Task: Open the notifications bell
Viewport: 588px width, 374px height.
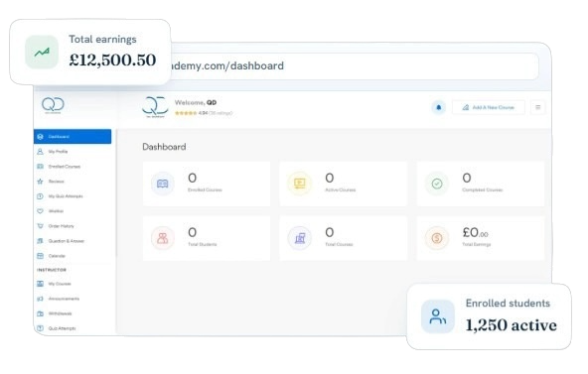Action: 438,107
